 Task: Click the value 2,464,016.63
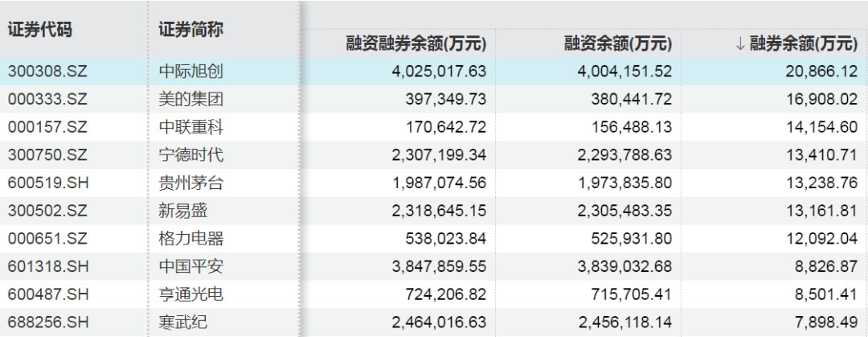[x=439, y=323]
